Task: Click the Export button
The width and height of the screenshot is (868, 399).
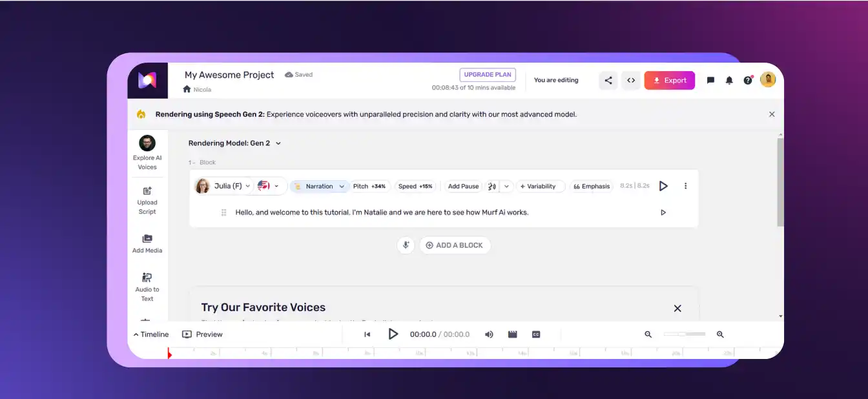Action: click(670, 81)
